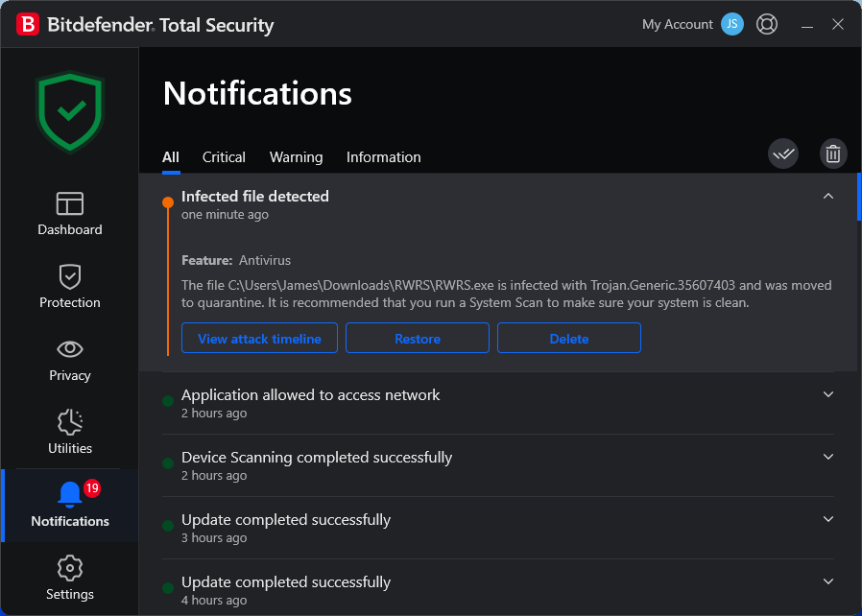Minimize the Bitdefender window
This screenshot has height=616, width=862.
click(x=806, y=25)
